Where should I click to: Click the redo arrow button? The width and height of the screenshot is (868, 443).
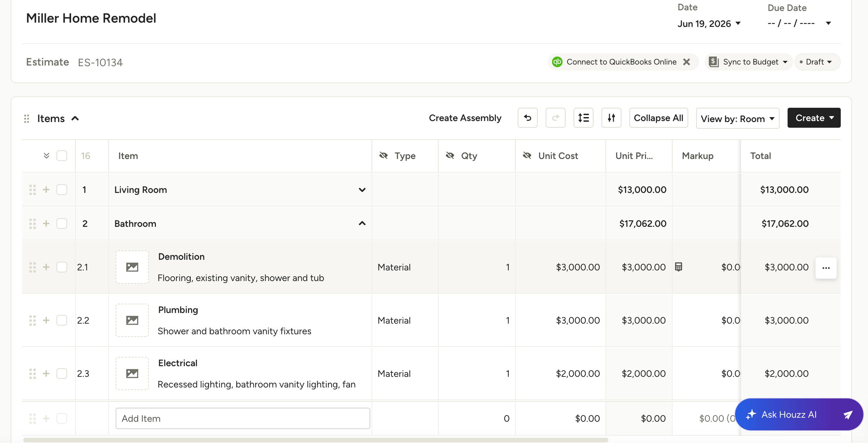[x=555, y=118]
